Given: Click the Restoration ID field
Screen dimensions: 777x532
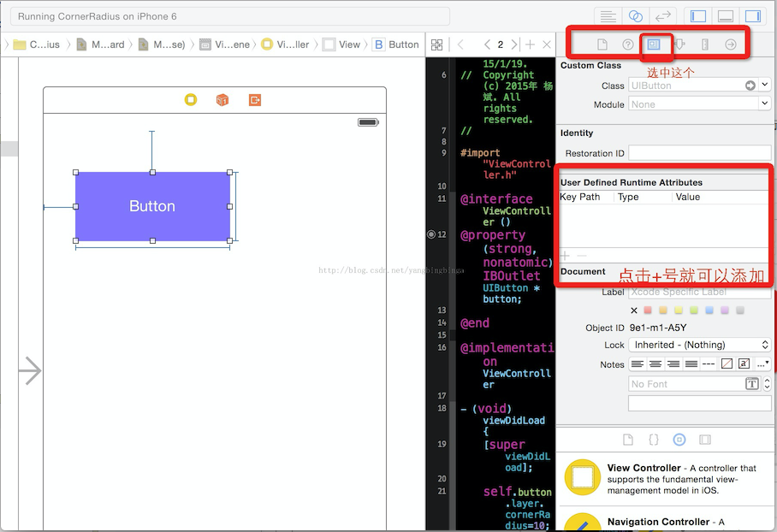Looking at the screenshot, I should 700,153.
